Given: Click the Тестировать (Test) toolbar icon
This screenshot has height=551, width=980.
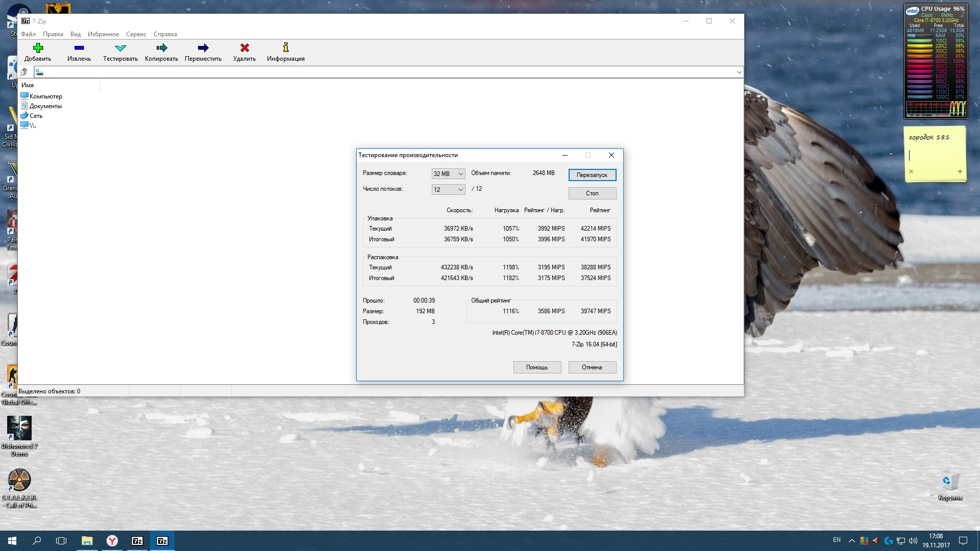Looking at the screenshot, I should [x=120, y=48].
